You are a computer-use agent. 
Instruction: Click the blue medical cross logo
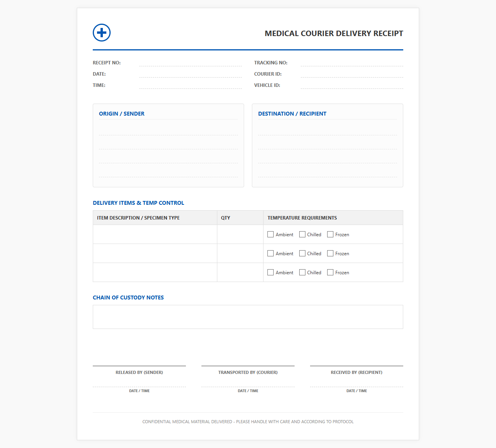click(102, 33)
